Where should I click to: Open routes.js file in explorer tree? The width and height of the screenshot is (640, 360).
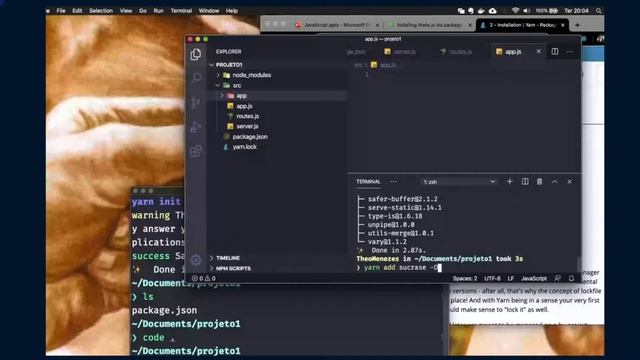247,116
